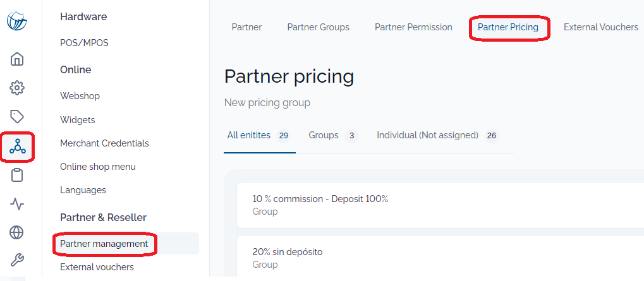Open the wrench tools icon
The height and width of the screenshot is (281, 644).
coord(17,260)
